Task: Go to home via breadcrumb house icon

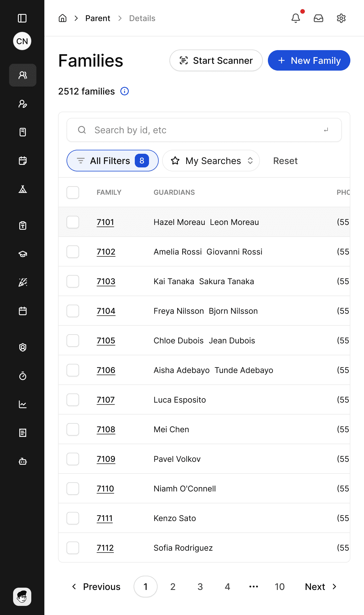Action: (63, 18)
